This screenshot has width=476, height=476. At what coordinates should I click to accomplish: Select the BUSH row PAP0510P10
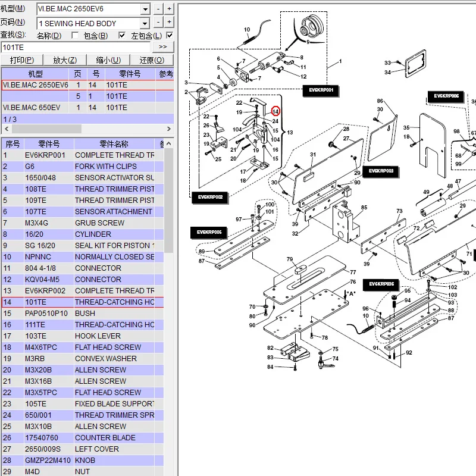click(83, 314)
